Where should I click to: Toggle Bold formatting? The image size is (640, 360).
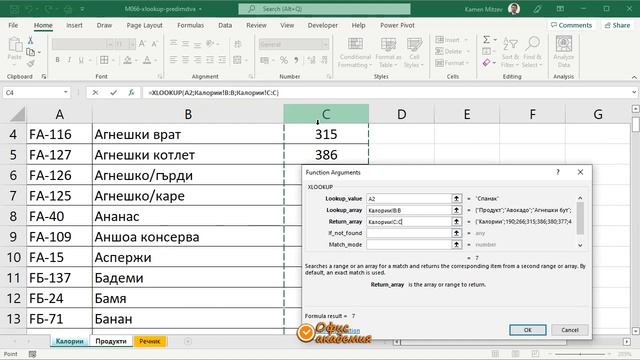[58, 60]
